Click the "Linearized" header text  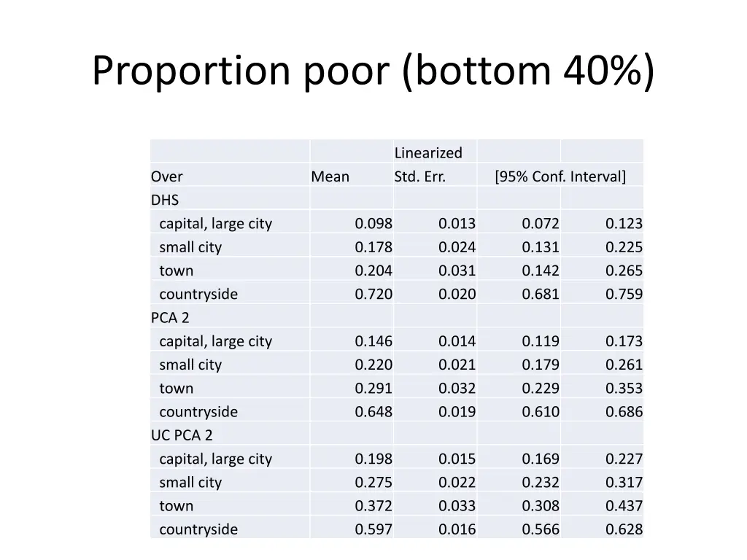[x=428, y=153]
